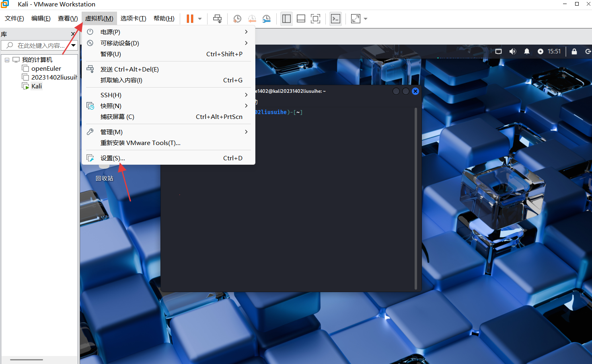The width and height of the screenshot is (592, 364).
Task: Toggle the thumbnail bar view icon
Action: [x=301, y=18]
